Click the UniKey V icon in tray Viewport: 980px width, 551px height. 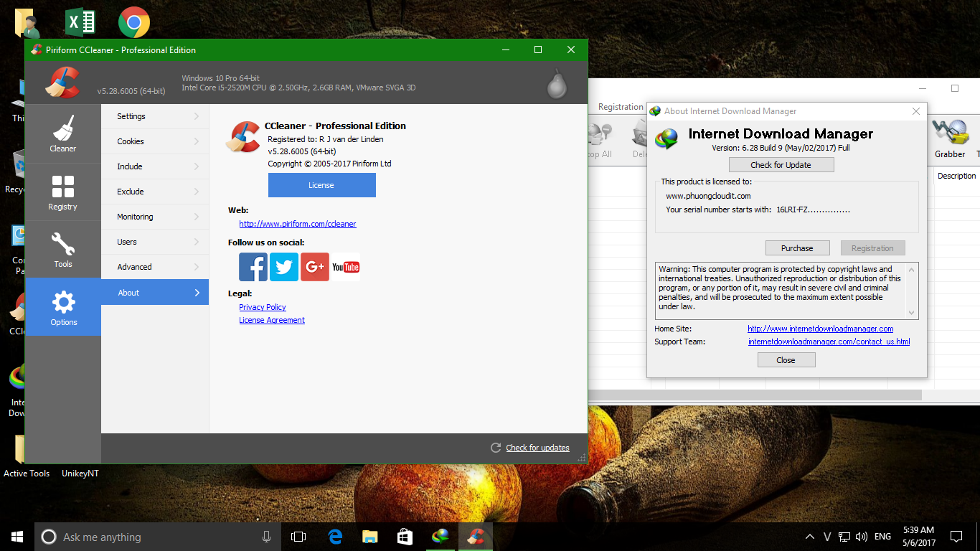[x=827, y=537]
